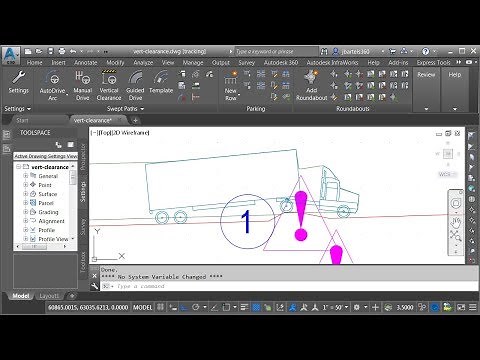
Task: Click the Review panel button
Action: 426,90
